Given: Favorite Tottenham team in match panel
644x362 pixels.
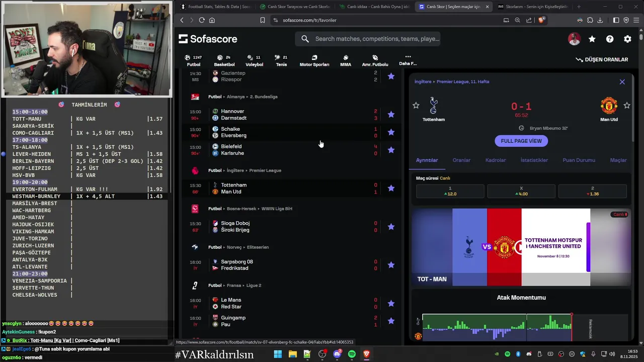Looking at the screenshot, I should click(416, 105).
